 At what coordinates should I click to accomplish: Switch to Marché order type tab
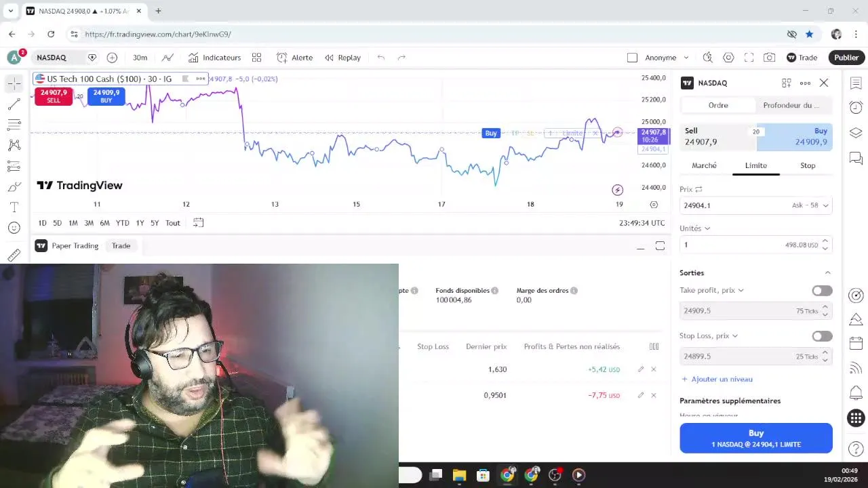tap(704, 165)
